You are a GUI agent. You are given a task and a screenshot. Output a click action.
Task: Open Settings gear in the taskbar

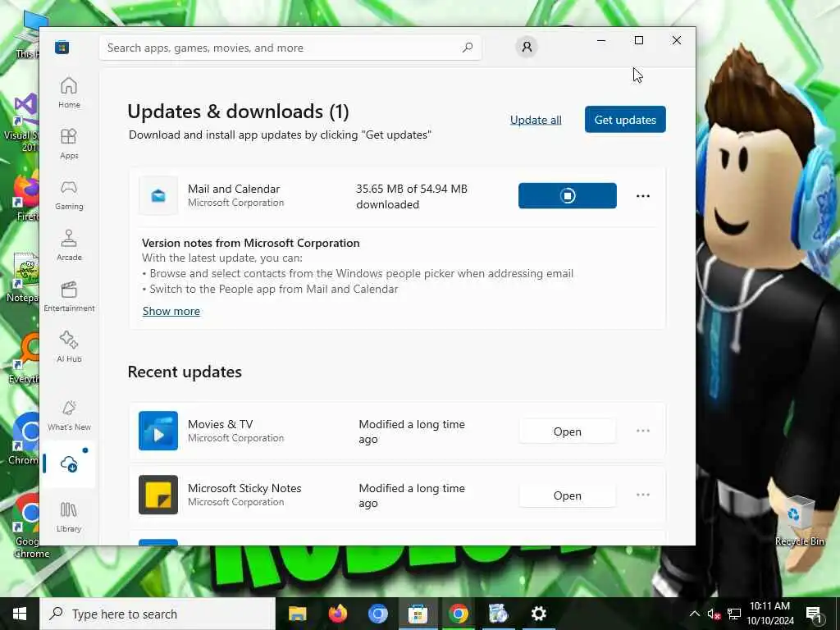(538, 614)
